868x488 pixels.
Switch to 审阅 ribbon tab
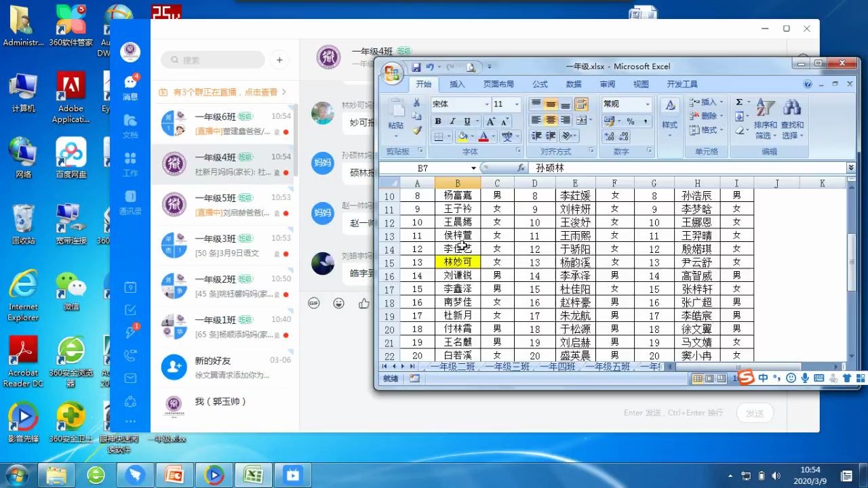[x=608, y=85]
